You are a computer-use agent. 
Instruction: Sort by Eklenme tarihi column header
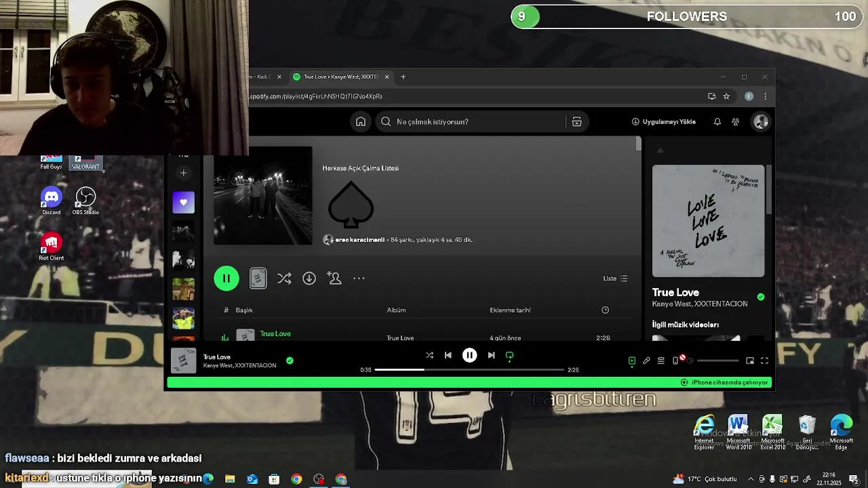click(x=510, y=310)
